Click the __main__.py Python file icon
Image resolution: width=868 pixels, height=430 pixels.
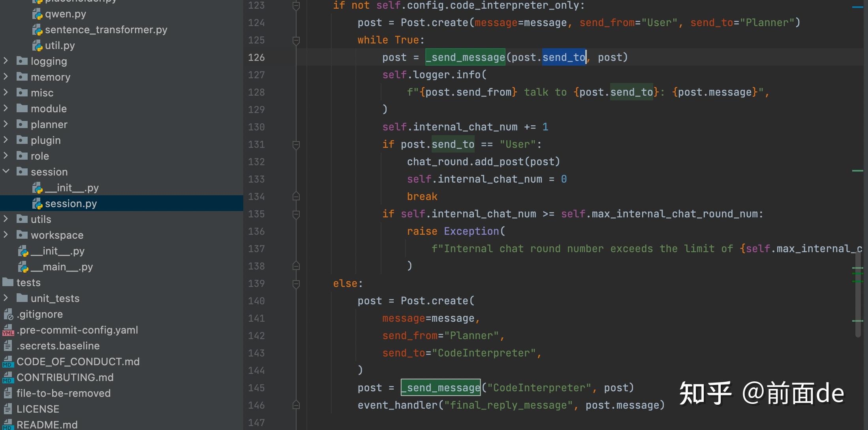[23, 267]
